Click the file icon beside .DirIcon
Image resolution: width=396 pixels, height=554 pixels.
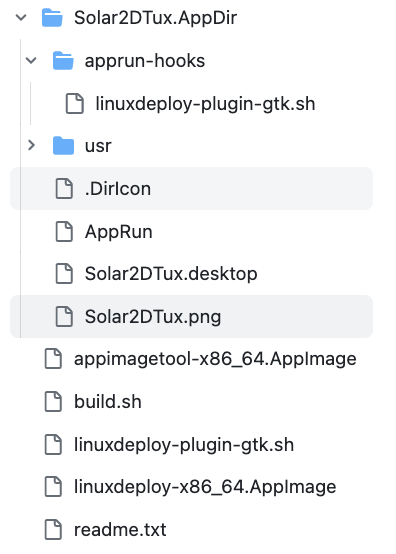tap(64, 189)
